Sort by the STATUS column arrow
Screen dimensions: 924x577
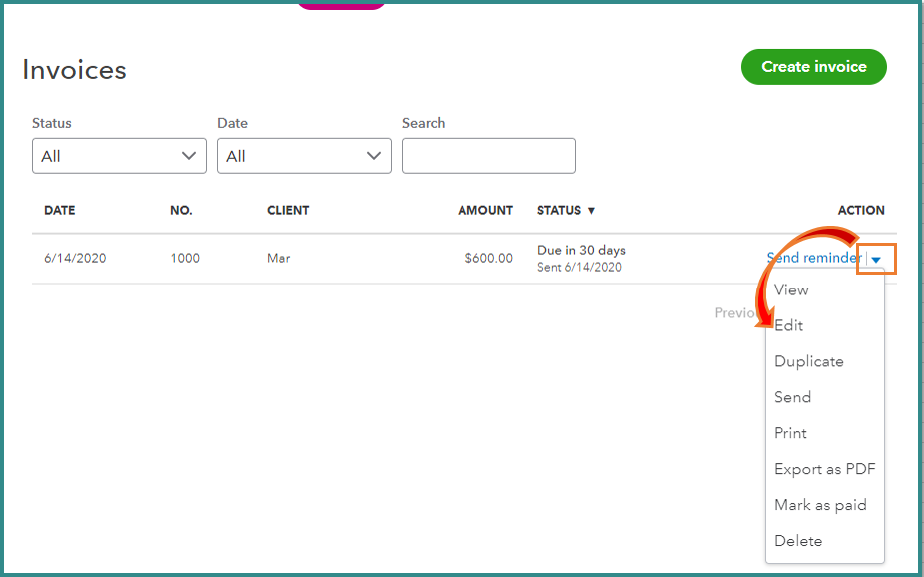click(591, 211)
